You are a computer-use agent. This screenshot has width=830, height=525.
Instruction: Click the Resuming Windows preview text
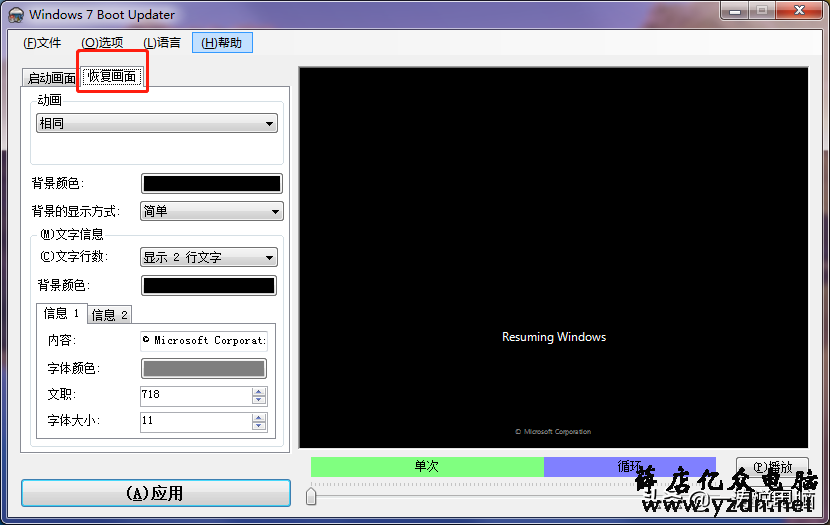coord(554,337)
